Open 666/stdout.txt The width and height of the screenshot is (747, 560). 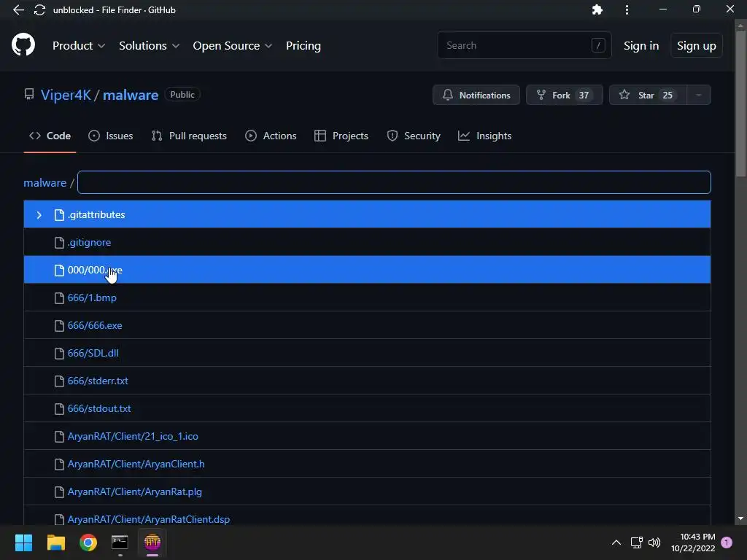(x=99, y=408)
